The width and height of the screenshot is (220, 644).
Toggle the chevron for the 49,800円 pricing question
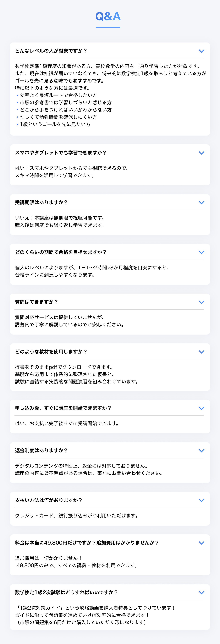201,543
